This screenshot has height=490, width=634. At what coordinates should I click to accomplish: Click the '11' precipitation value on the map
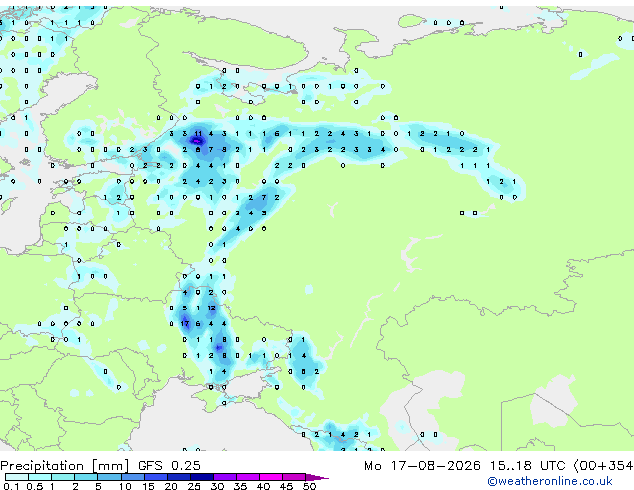coord(198,133)
